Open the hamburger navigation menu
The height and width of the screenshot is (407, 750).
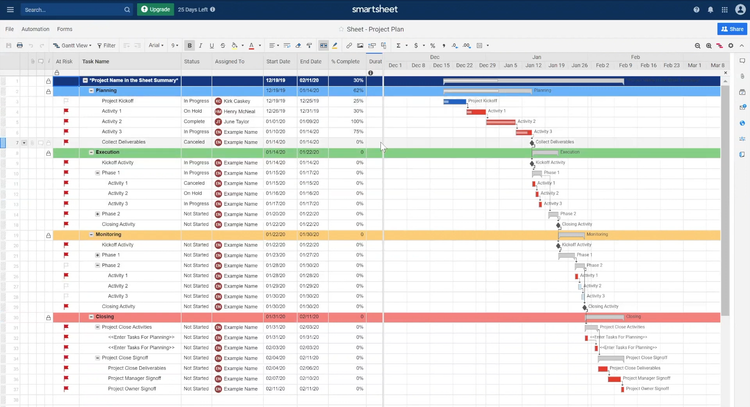10,10
